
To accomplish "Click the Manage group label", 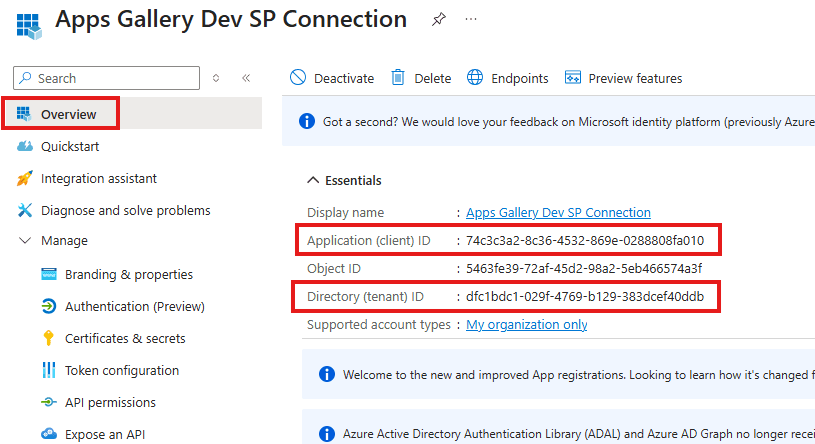I will (x=64, y=241).
